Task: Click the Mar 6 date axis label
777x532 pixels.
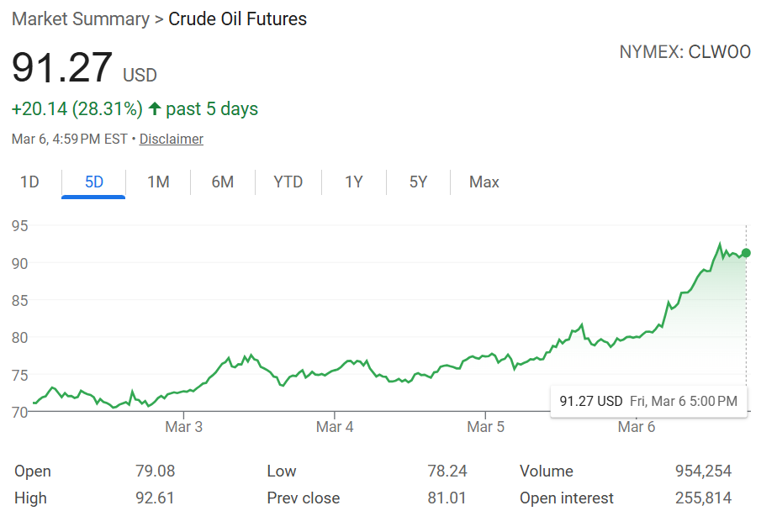Action: point(637,427)
